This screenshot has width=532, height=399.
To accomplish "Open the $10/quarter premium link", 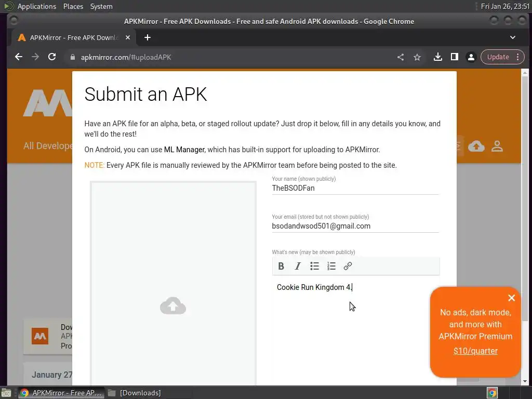I will tap(475, 351).
